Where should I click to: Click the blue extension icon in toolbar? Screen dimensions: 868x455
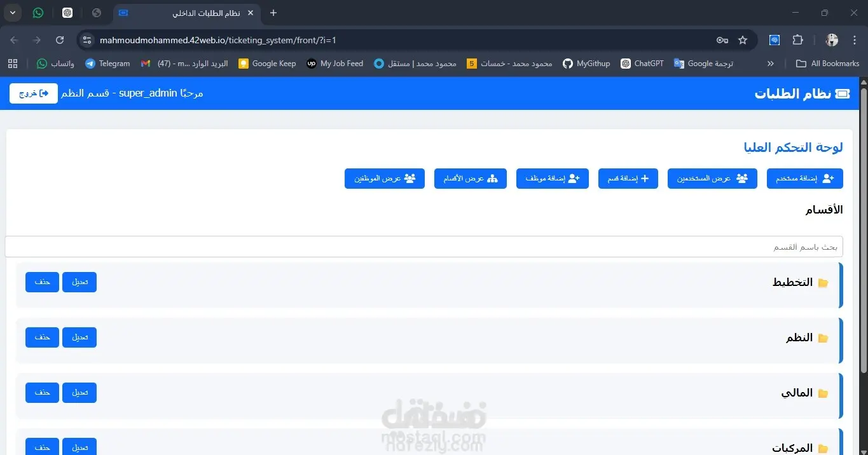click(x=775, y=40)
